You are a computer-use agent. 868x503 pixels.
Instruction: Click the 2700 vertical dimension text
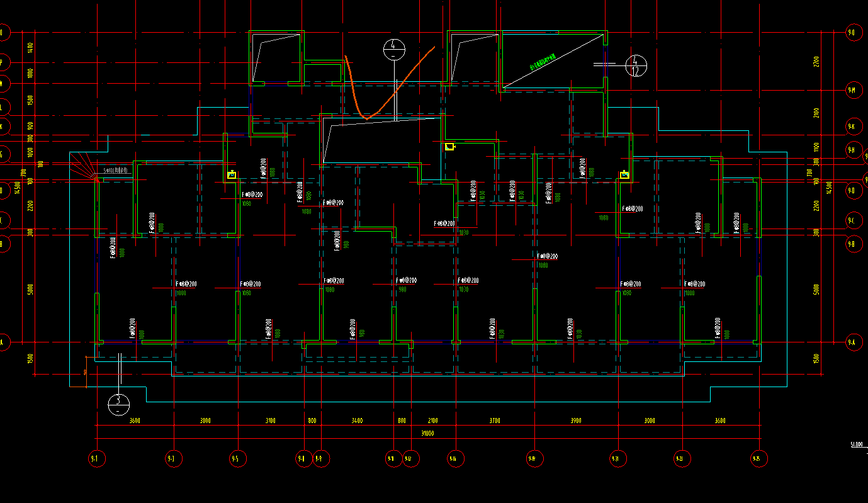pyautogui.click(x=816, y=61)
